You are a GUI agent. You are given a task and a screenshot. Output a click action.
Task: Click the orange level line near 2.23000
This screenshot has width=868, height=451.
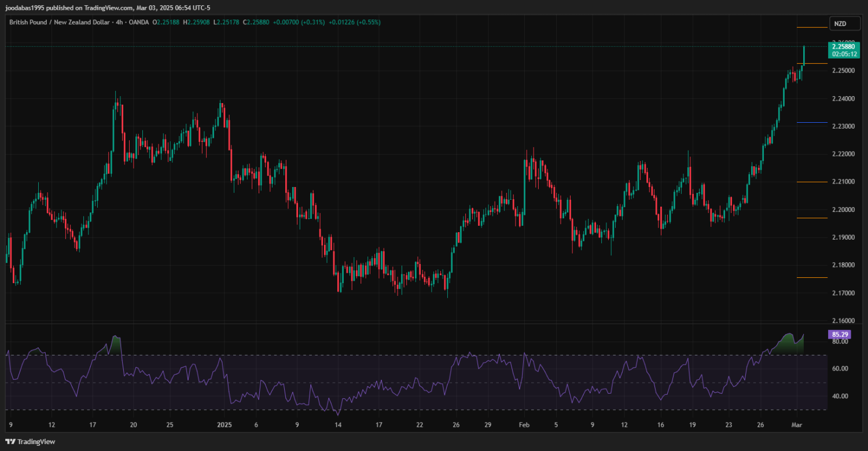coord(812,122)
